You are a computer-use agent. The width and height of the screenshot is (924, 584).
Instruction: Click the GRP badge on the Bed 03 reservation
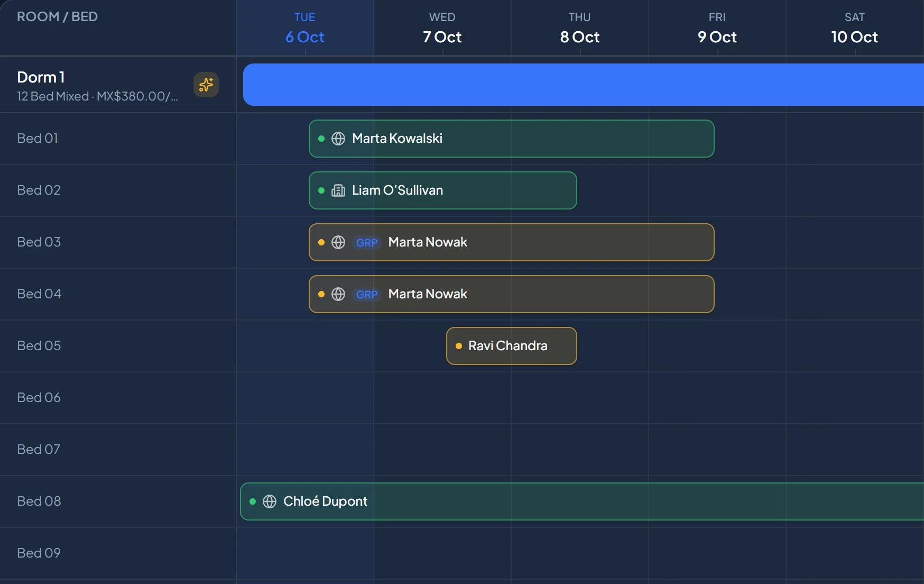[x=367, y=242]
